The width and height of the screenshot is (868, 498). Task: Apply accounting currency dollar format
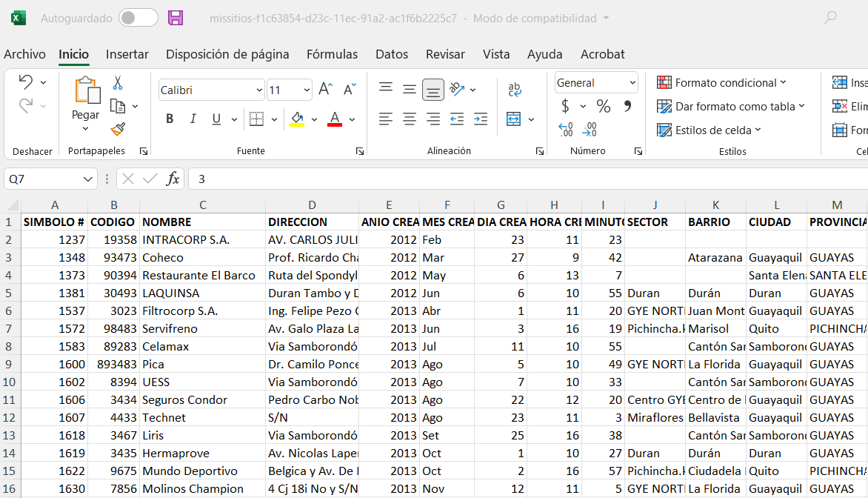(565, 105)
